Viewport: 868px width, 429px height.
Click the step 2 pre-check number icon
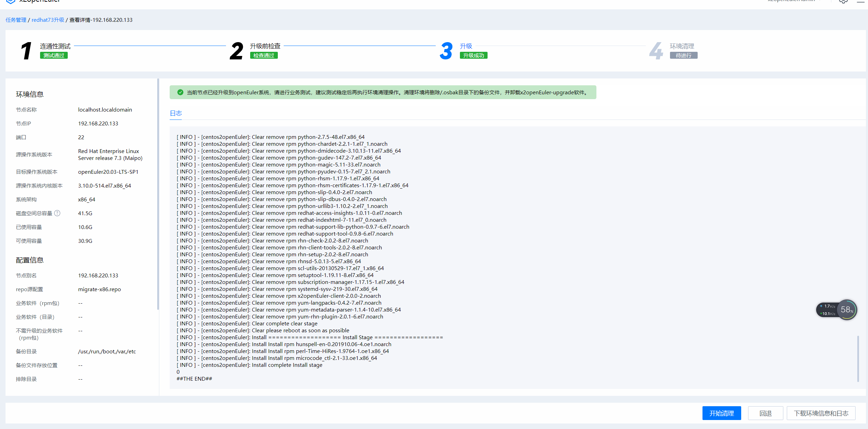click(x=237, y=51)
